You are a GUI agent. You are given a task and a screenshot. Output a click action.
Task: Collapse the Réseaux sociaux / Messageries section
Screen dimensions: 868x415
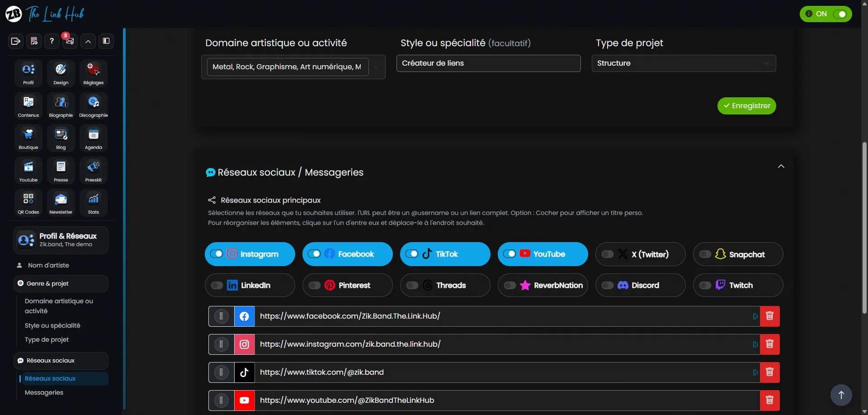click(781, 167)
